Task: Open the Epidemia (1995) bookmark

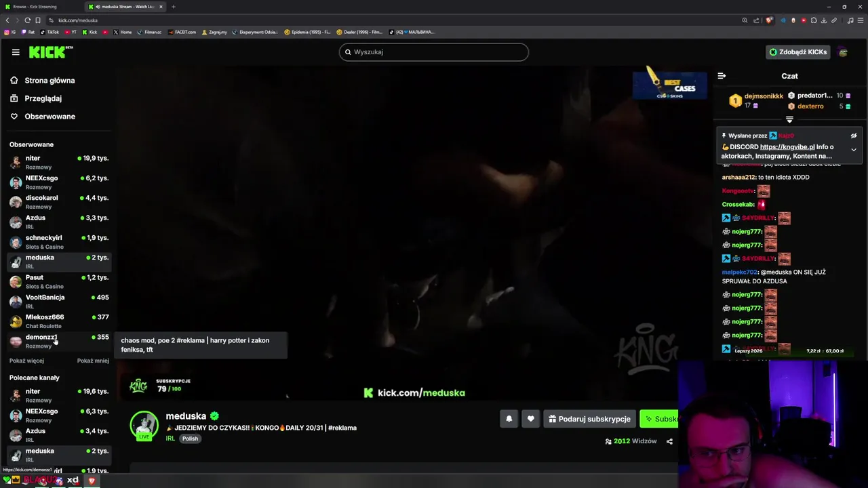Action: (307, 32)
